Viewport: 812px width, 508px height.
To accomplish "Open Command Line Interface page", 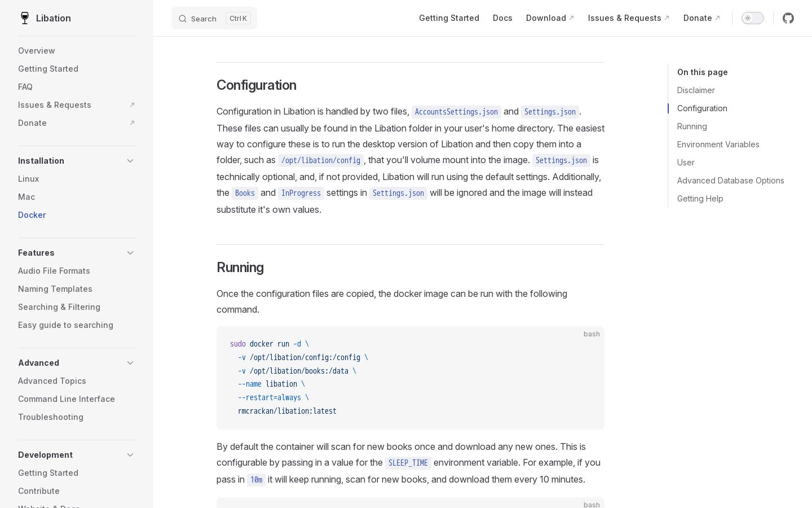I will [x=67, y=399].
